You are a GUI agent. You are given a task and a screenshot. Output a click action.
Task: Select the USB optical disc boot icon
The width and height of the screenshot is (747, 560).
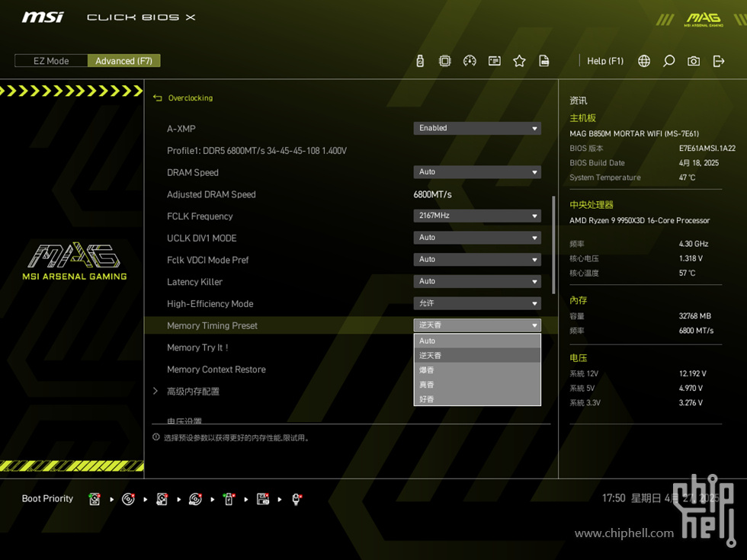coord(195,499)
